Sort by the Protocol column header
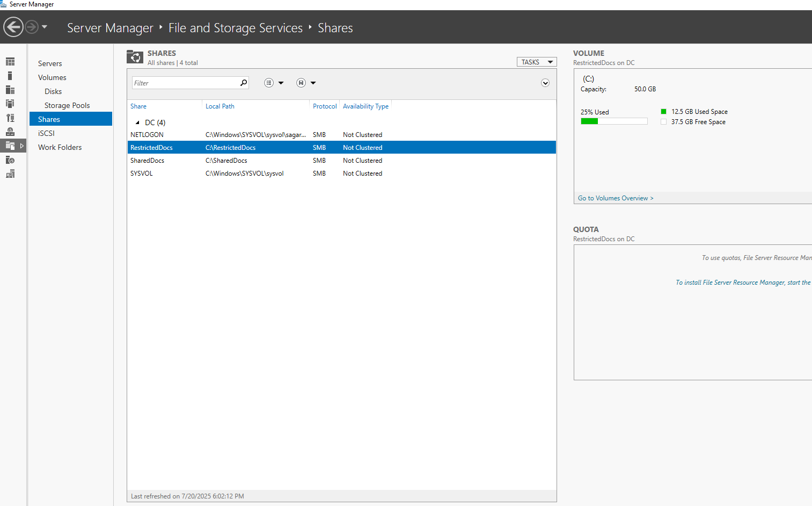 [x=325, y=106]
